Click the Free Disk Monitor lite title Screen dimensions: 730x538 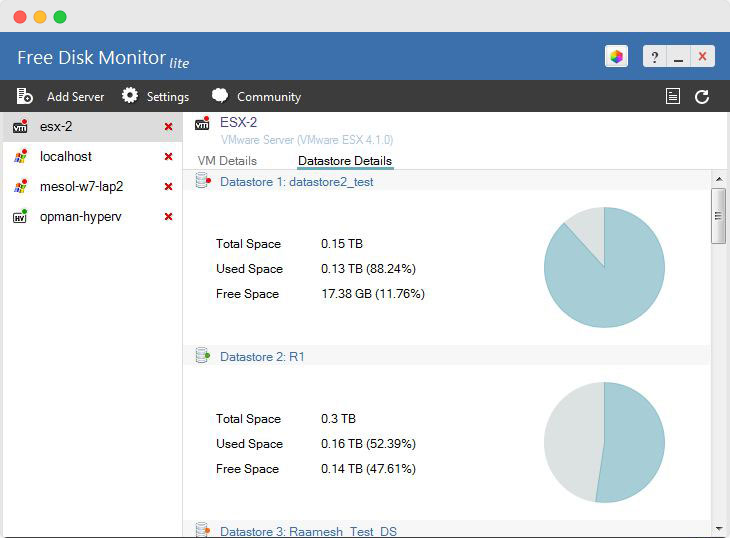[x=103, y=59]
